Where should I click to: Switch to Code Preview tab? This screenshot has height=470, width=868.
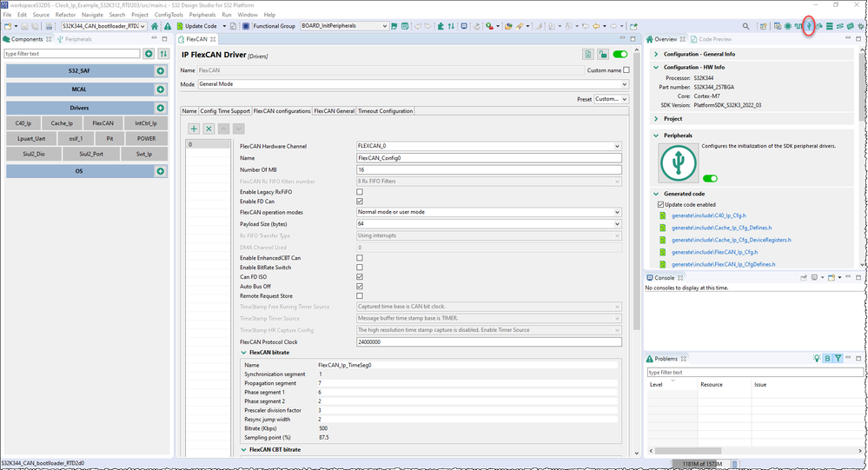711,39
